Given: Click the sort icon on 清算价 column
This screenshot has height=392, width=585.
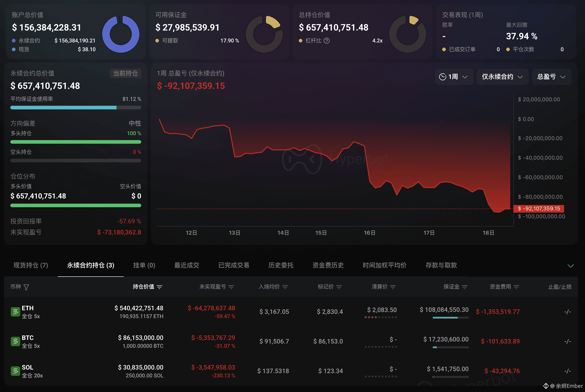Looking at the screenshot, I should click(x=393, y=287).
